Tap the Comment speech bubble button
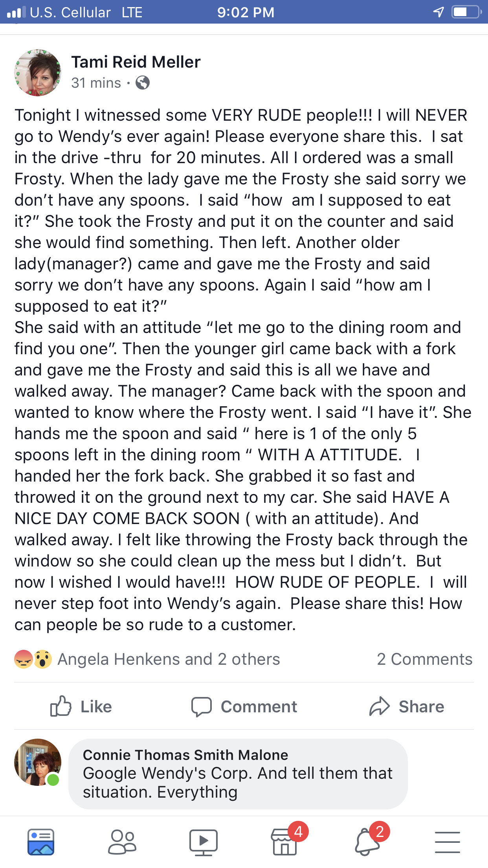Screen dimensions: 488x868 [244, 706]
